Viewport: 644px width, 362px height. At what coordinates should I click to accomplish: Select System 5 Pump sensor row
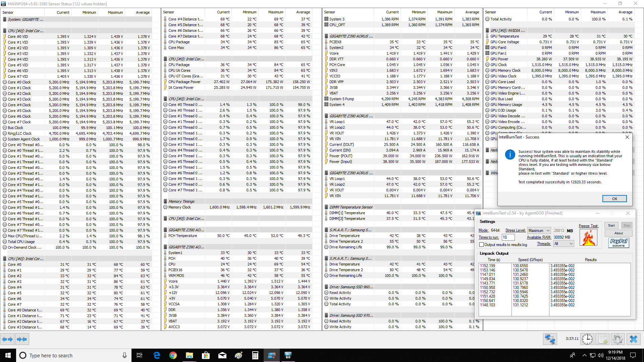[402, 99]
